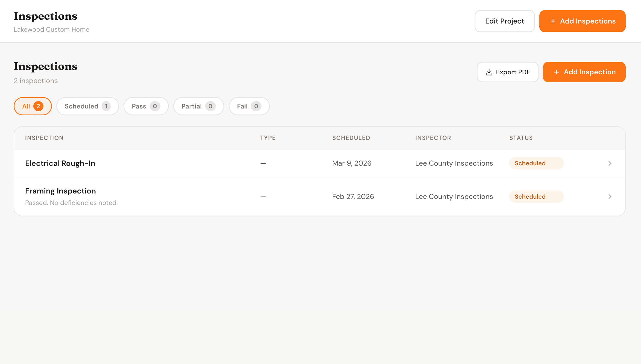641x364 pixels.
Task: Click the Add Inspections header button
Action: click(x=582, y=21)
